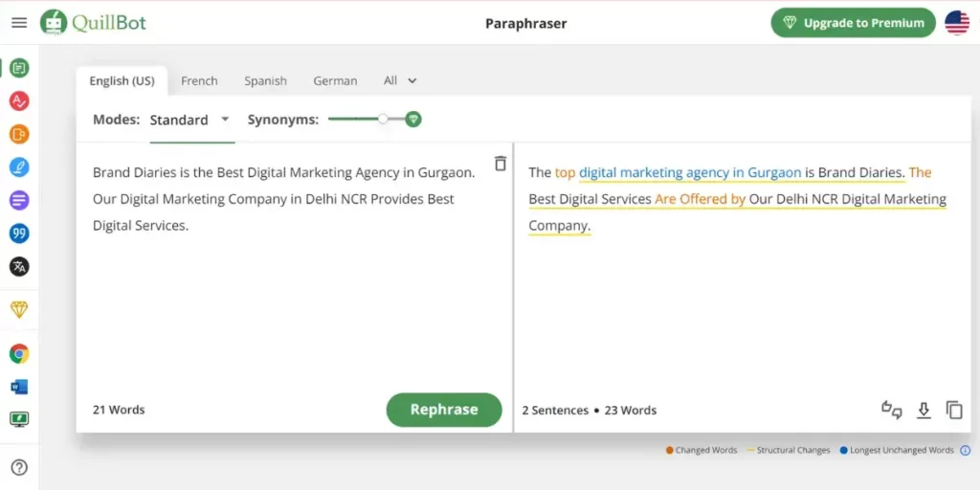Click the yellow Premium diamond sidebar icon
The width and height of the screenshot is (980, 490).
(19, 309)
